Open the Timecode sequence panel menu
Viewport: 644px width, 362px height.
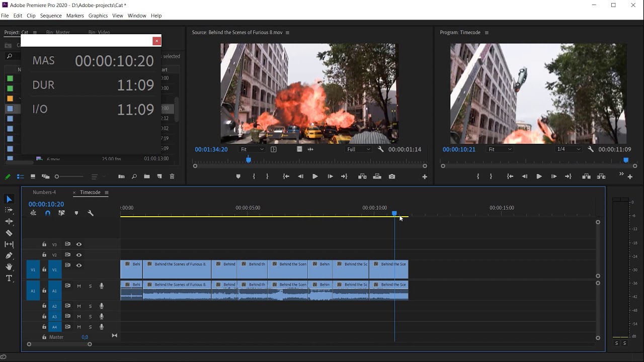click(107, 193)
